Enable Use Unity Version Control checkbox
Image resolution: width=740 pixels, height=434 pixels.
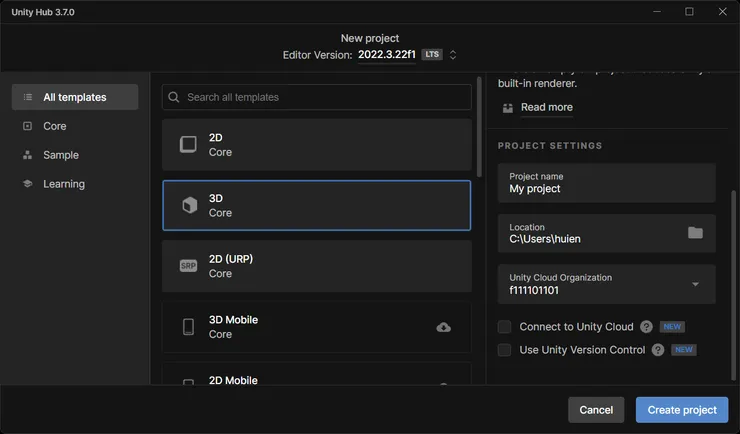point(505,350)
